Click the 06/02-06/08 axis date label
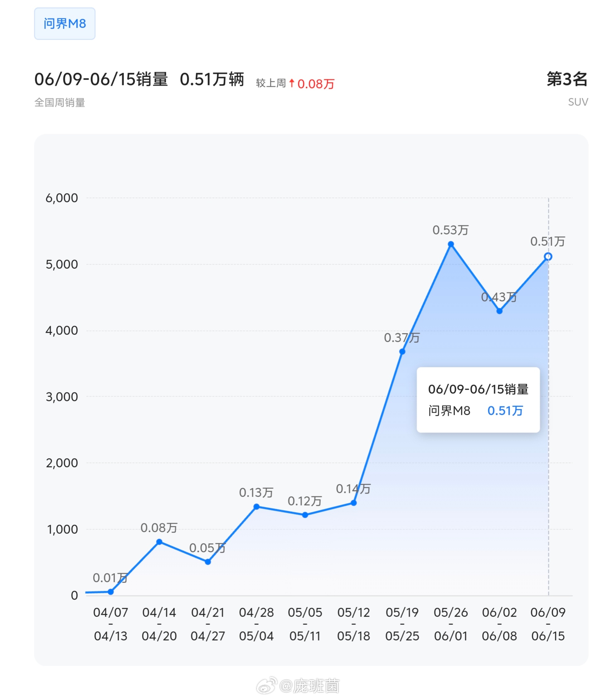 [x=499, y=624]
